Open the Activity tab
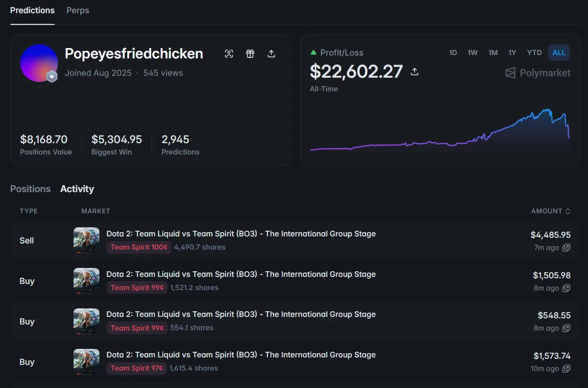The width and height of the screenshot is (588, 388). coord(77,189)
